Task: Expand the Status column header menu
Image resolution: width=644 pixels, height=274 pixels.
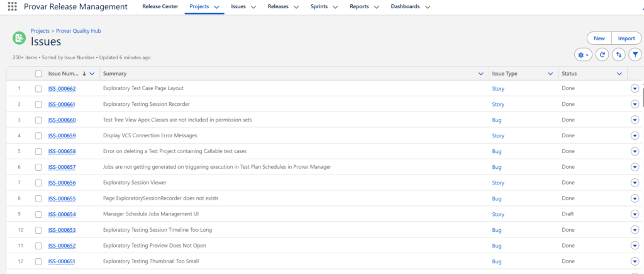Action: [619, 74]
